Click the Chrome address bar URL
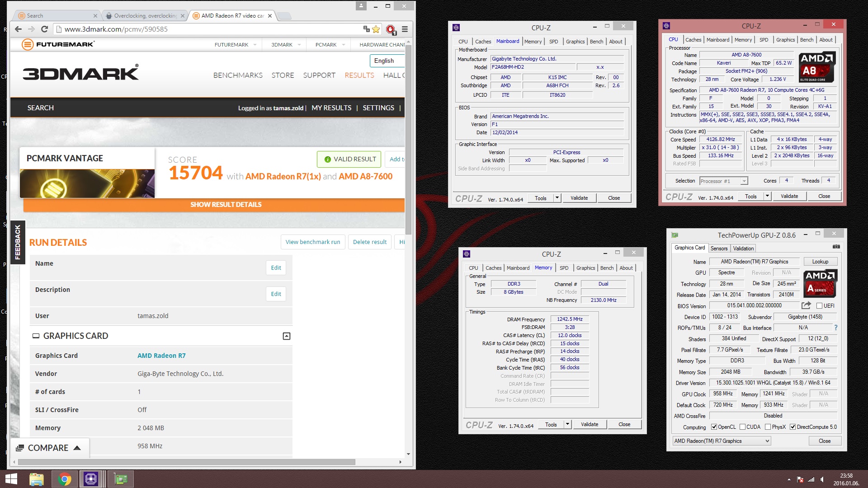868x488 pixels. pos(116,29)
